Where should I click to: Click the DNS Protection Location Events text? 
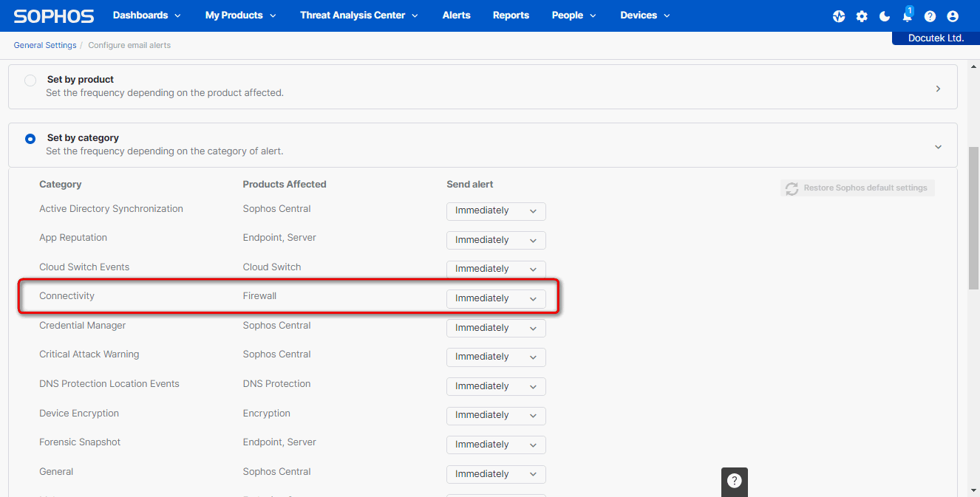coord(109,384)
